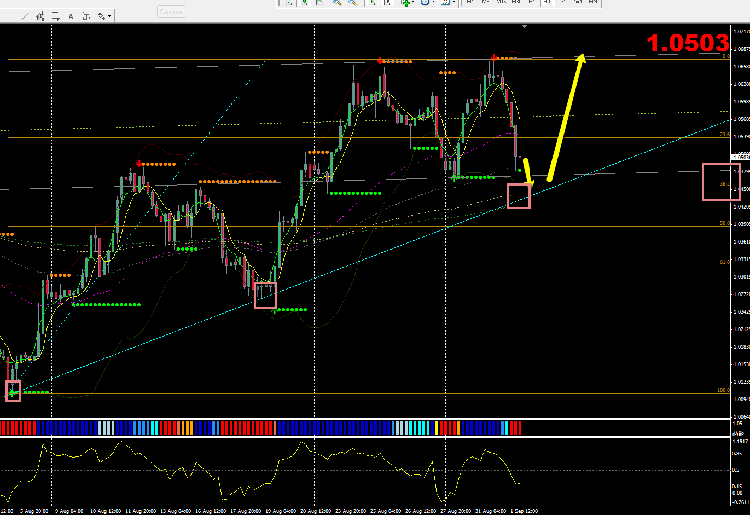The height and width of the screenshot is (515, 750).
Task: Open the chart templates icon
Action: tap(445, 2)
